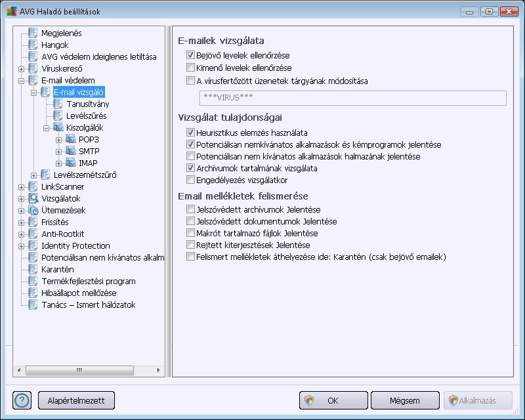
Task: Click the AVG logo in the title bar
Action: 11,11
